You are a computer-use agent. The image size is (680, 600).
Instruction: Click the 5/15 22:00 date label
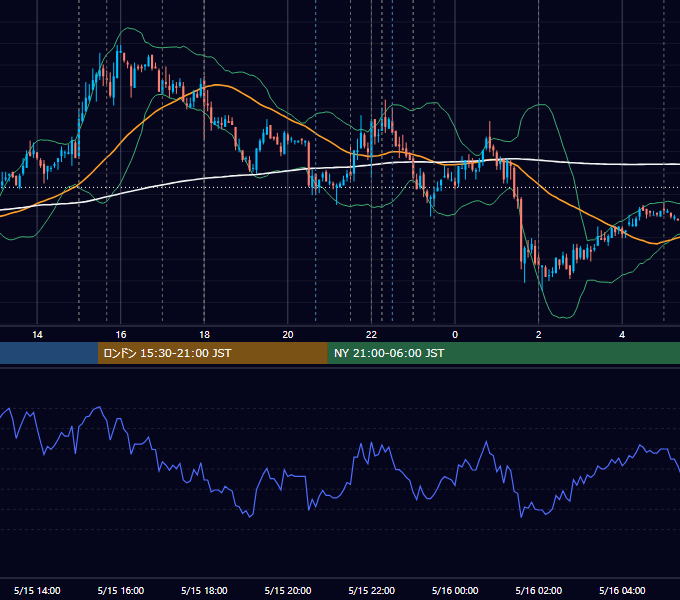point(372,590)
